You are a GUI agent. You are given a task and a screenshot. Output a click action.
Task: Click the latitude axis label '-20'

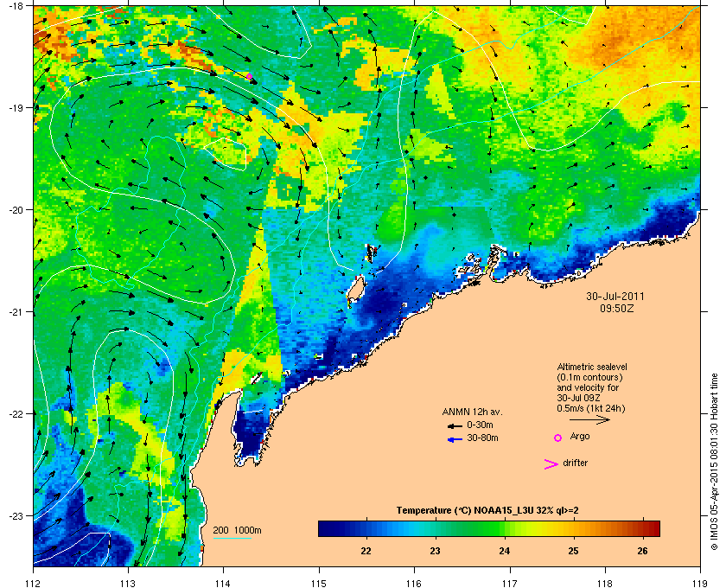[x=16, y=209]
